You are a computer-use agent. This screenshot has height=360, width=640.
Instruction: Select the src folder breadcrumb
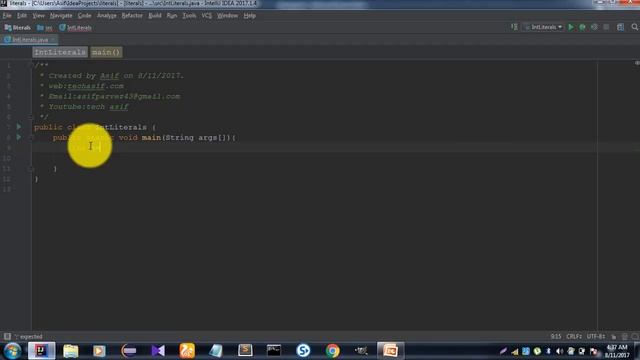[45, 28]
